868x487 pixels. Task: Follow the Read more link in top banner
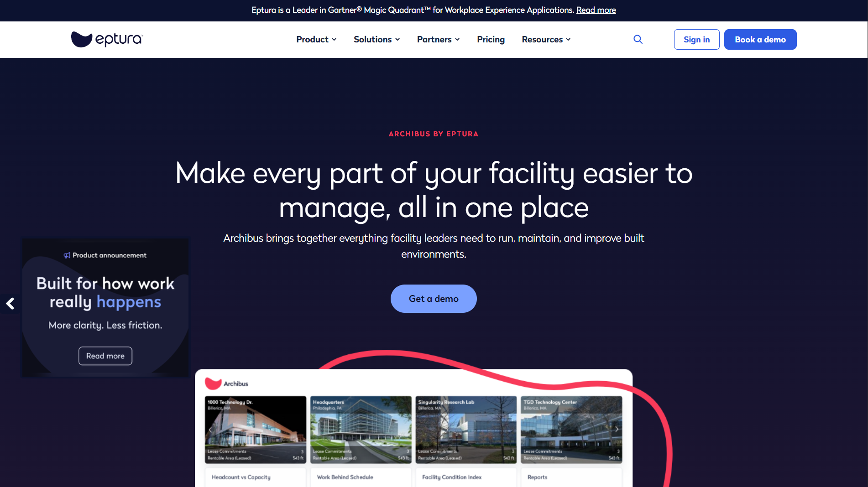(x=596, y=10)
